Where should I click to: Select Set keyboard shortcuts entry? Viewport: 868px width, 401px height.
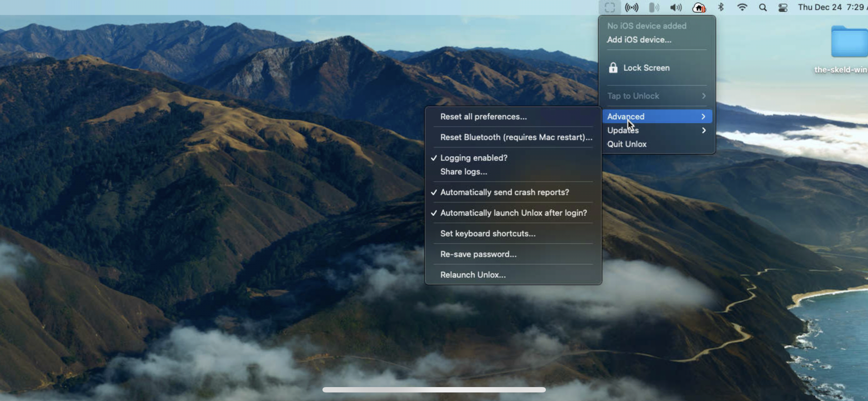[x=487, y=234]
